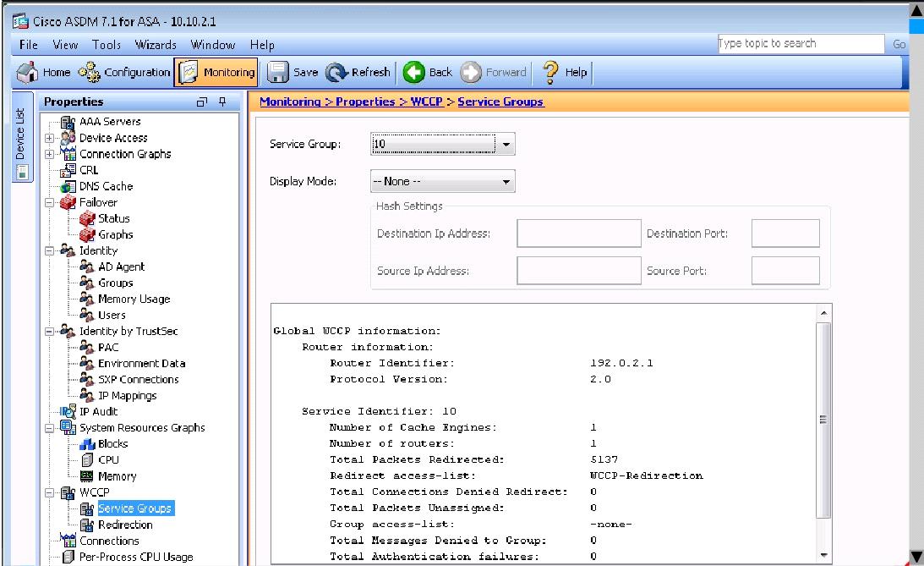
Task: Click the WCCP output scroll up arrow
Action: (x=823, y=313)
